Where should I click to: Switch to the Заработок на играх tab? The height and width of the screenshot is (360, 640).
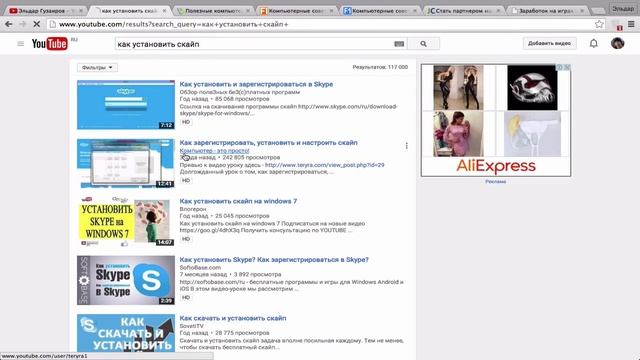(545, 11)
